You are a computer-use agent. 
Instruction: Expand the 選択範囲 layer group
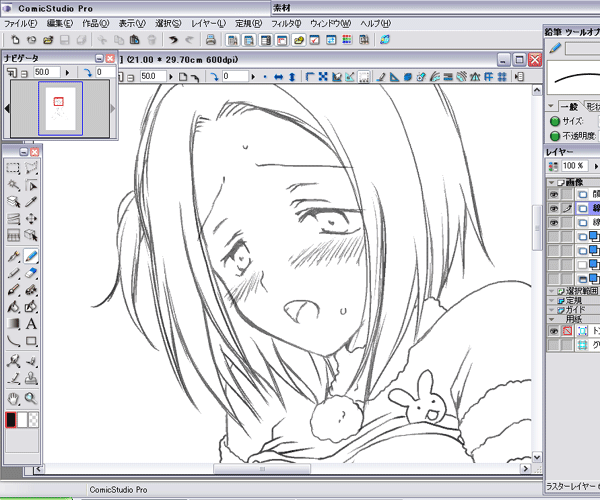pos(551,291)
